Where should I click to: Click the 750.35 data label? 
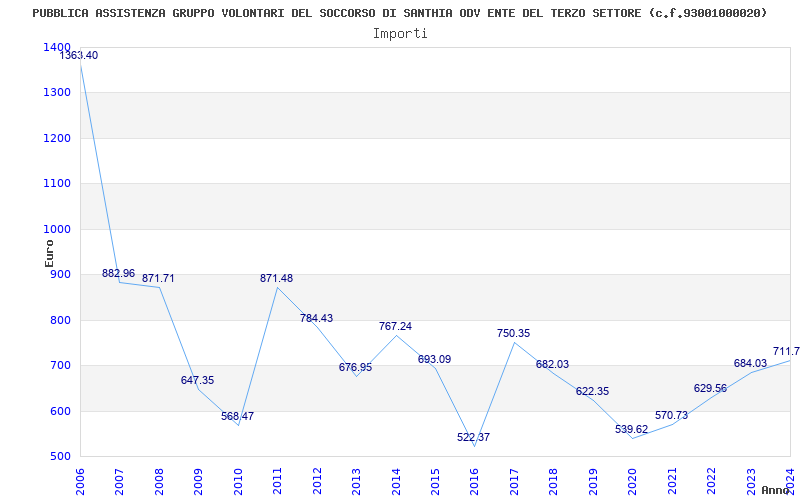pyautogui.click(x=514, y=333)
